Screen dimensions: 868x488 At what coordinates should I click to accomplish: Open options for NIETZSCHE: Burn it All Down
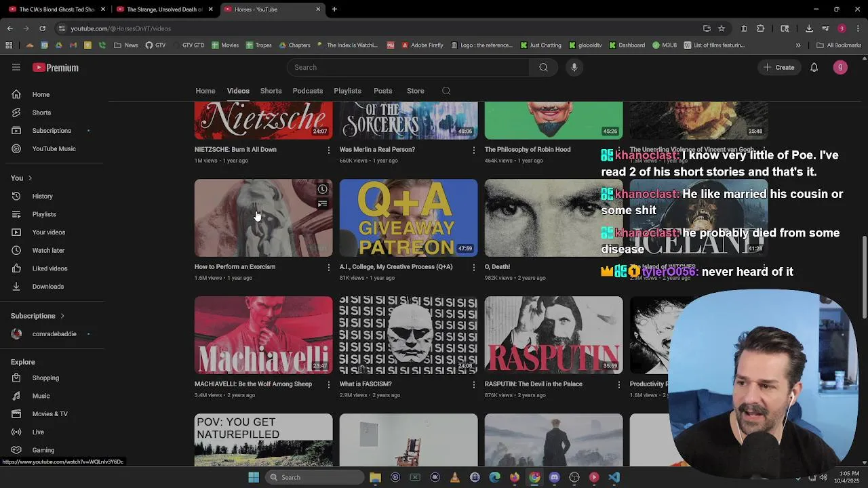329,150
